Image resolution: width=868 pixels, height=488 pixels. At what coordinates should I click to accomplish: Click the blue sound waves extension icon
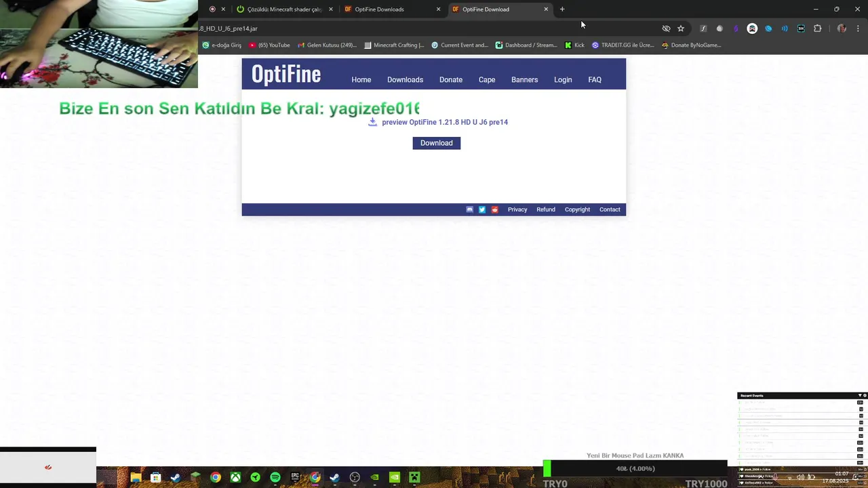(785, 28)
